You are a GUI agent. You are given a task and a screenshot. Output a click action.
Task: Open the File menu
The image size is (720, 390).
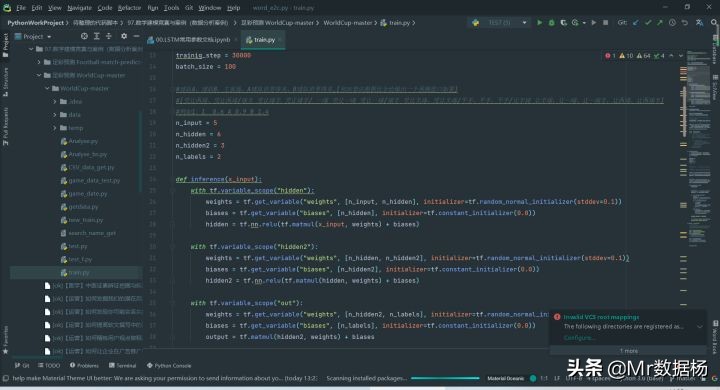click(x=21, y=8)
